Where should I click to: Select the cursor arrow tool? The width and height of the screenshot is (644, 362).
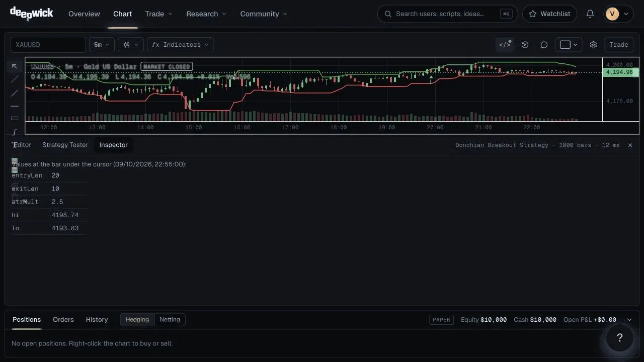(x=15, y=66)
